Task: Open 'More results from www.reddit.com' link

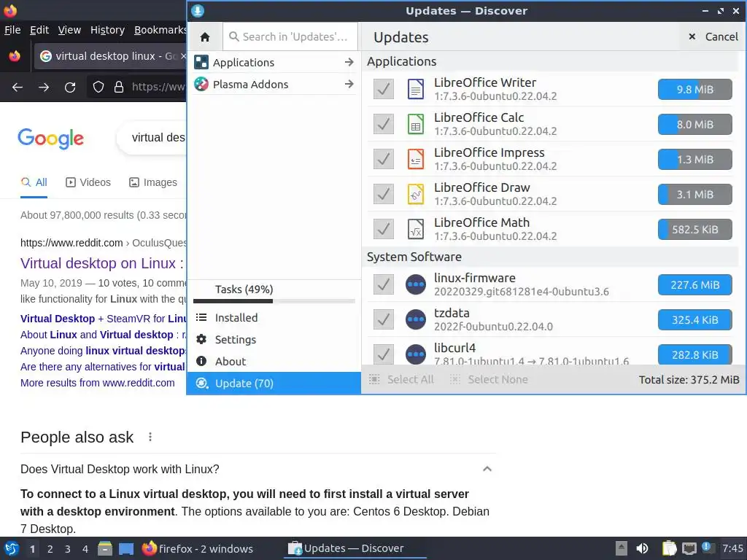Action: pos(97,383)
